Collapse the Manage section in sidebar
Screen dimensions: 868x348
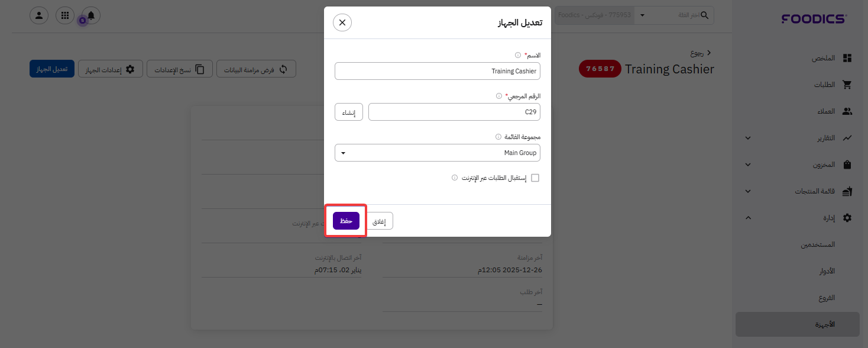click(x=748, y=218)
